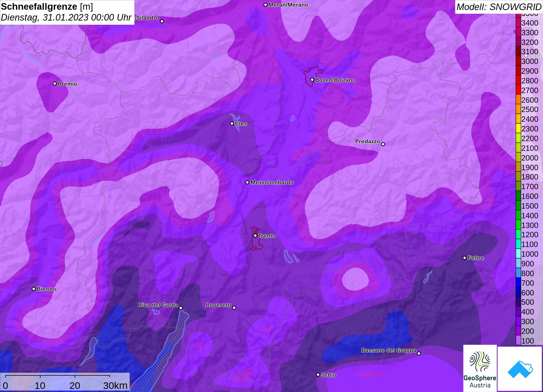This screenshot has width=543, height=392.
Task: Pick the 3200 m legend color swatch
Action: pos(518,42)
